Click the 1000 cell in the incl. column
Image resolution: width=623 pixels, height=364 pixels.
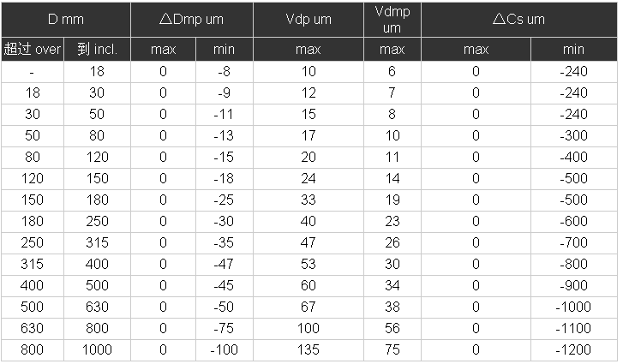(x=97, y=349)
